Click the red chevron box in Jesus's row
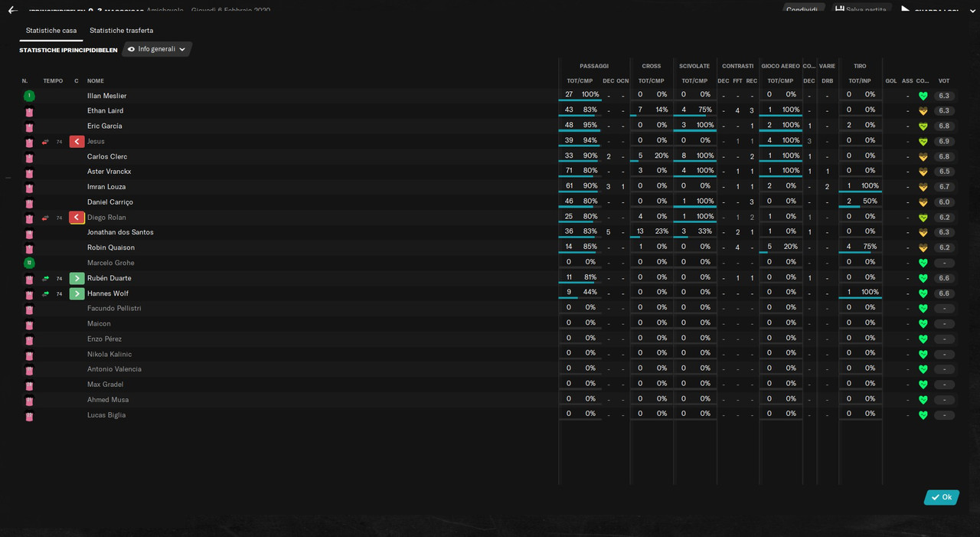This screenshot has height=537, width=980. click(77, 142)
